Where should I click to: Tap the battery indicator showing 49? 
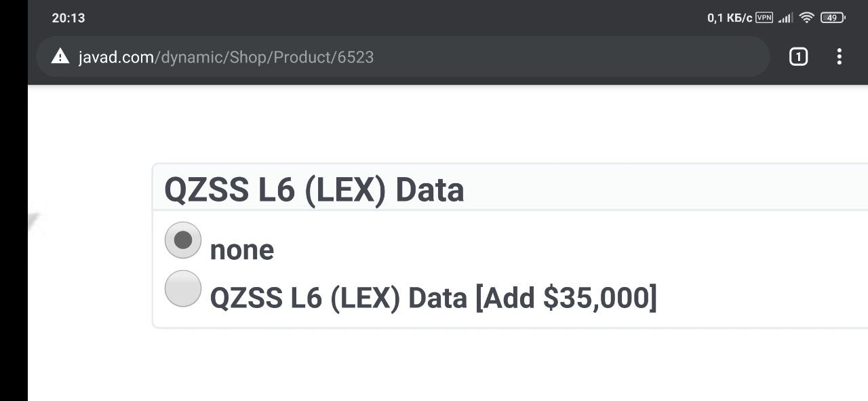click(x=832, y=18)
